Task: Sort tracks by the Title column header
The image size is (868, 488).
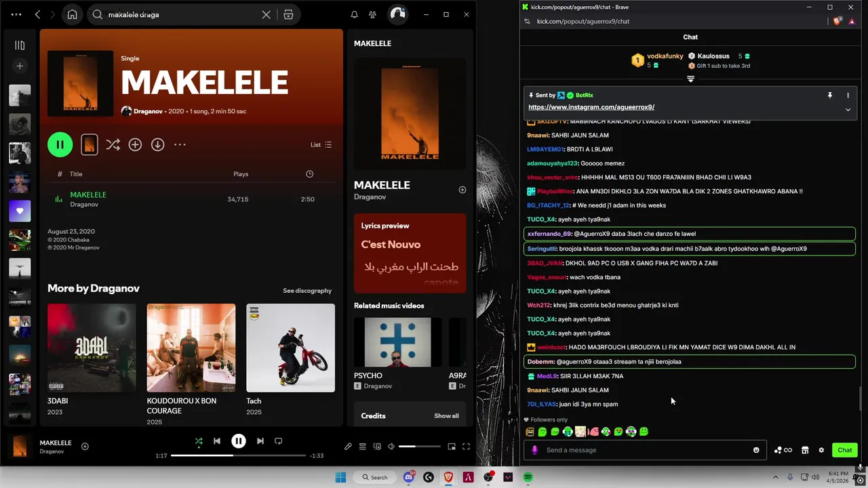Action: (x=76, y=174)
